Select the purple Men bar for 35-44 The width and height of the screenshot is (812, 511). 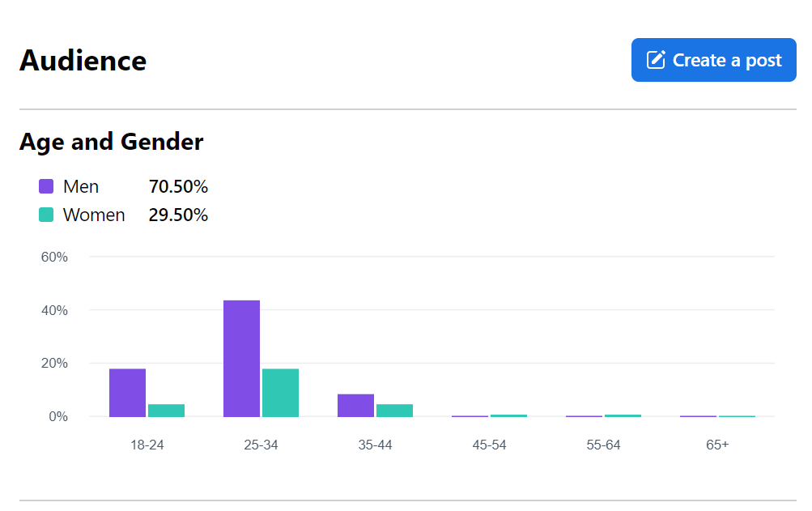coord(355,406)
